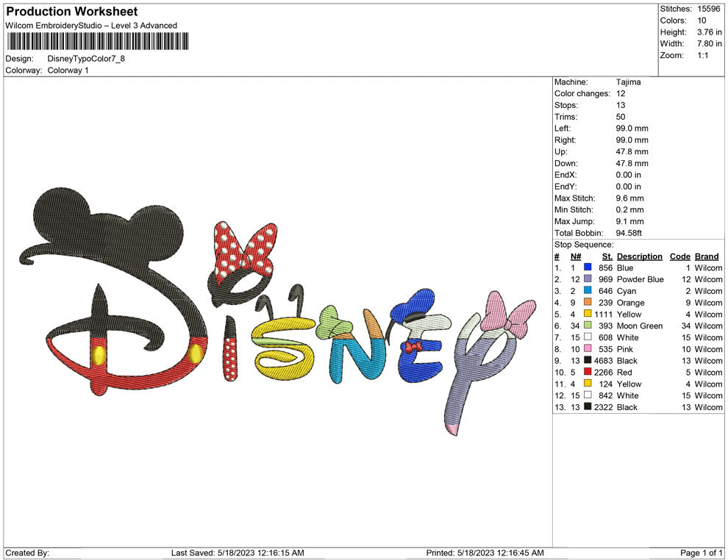Viewport: 728px width, 560px height.
Task: Click the Red swatch in stop 10
Action: 588,372
